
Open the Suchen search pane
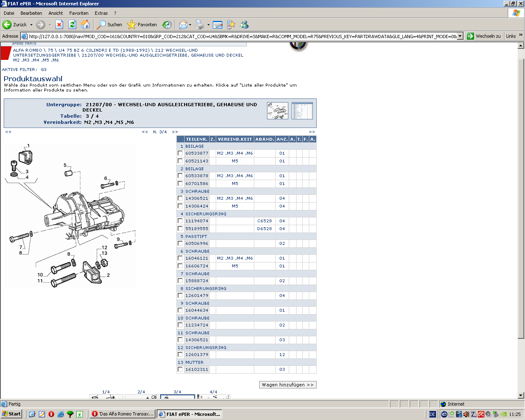[110, 25]
